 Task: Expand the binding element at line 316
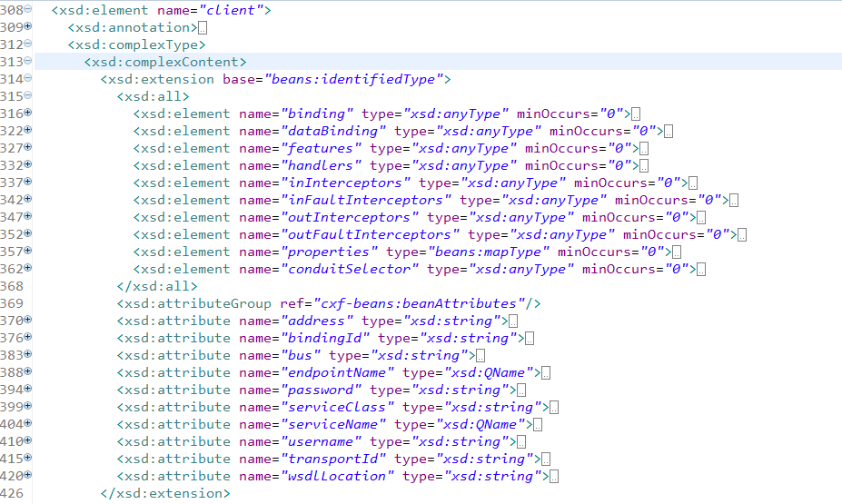point(27,113)
